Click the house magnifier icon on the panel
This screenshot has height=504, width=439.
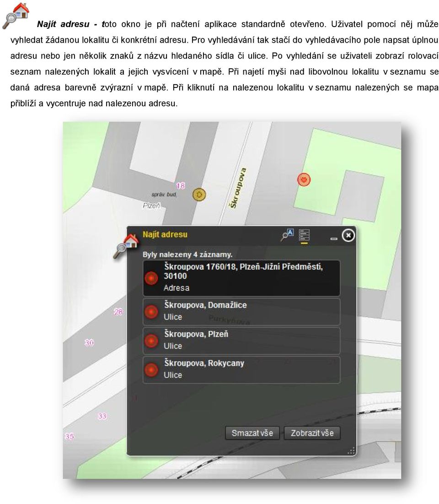point(126,246)
